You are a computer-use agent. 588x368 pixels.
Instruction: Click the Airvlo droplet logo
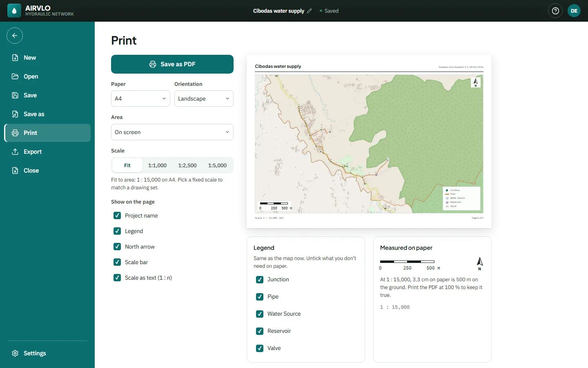[x=14, y=11]
